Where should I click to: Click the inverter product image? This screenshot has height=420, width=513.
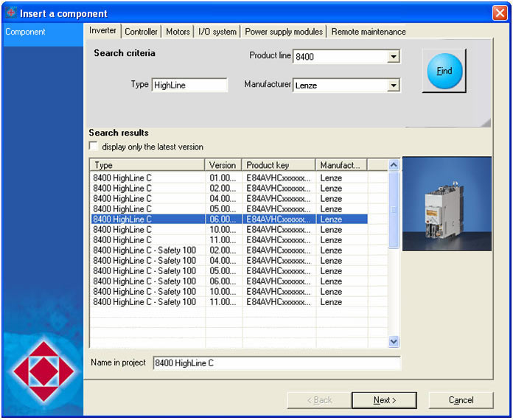(447, 203)
